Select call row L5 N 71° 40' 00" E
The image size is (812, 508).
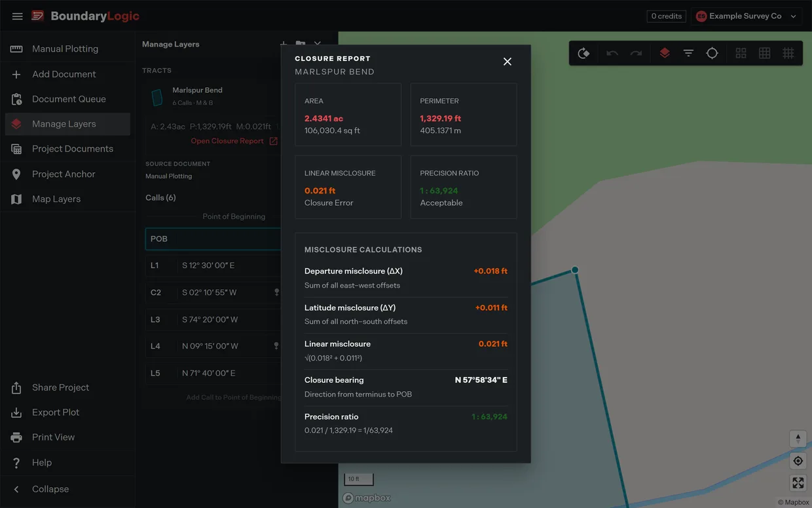coord(213,373)
